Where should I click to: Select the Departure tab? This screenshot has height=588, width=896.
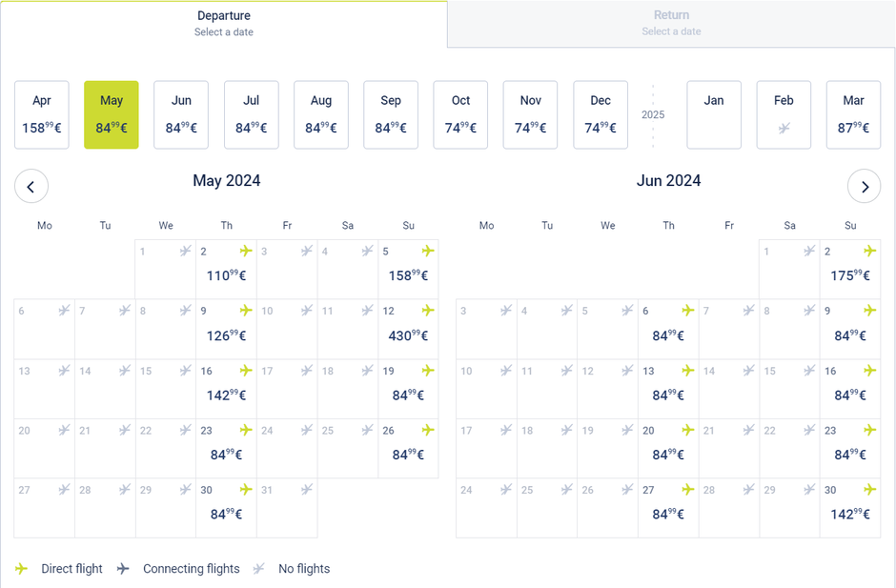[x=224, y=24]
